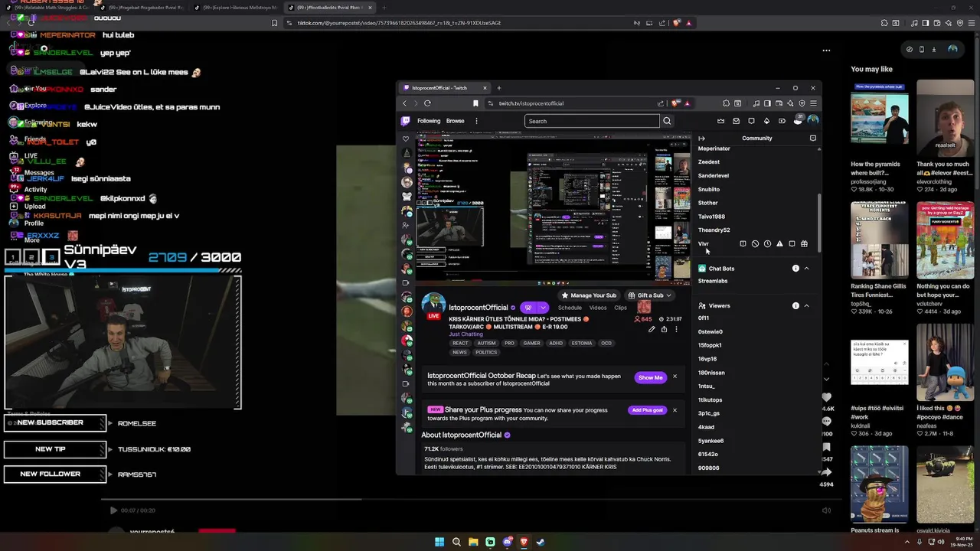Open the Twitch Prime loot crown icon
This screenshot has width=980, height=551.
click(x=720, y=121)
